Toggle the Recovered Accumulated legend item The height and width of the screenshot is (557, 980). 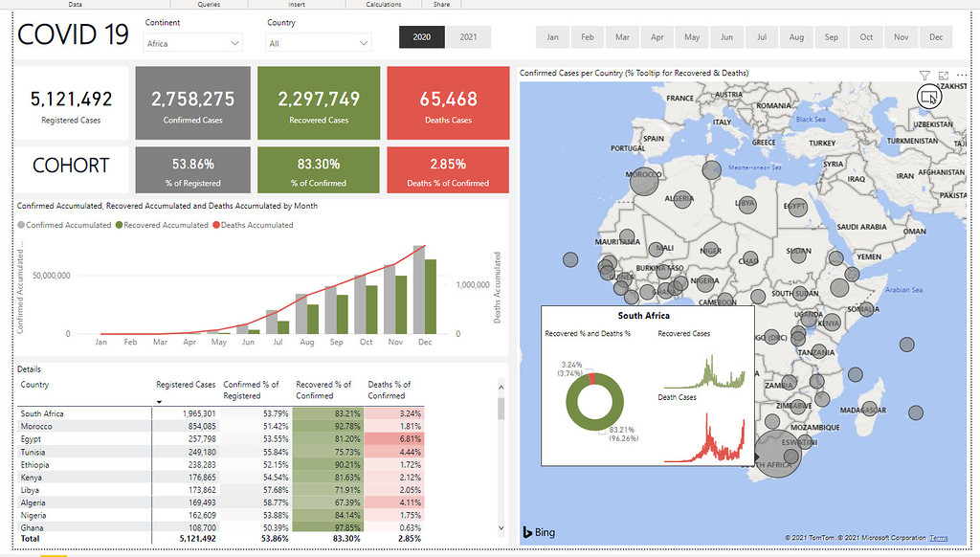point(164,224)
